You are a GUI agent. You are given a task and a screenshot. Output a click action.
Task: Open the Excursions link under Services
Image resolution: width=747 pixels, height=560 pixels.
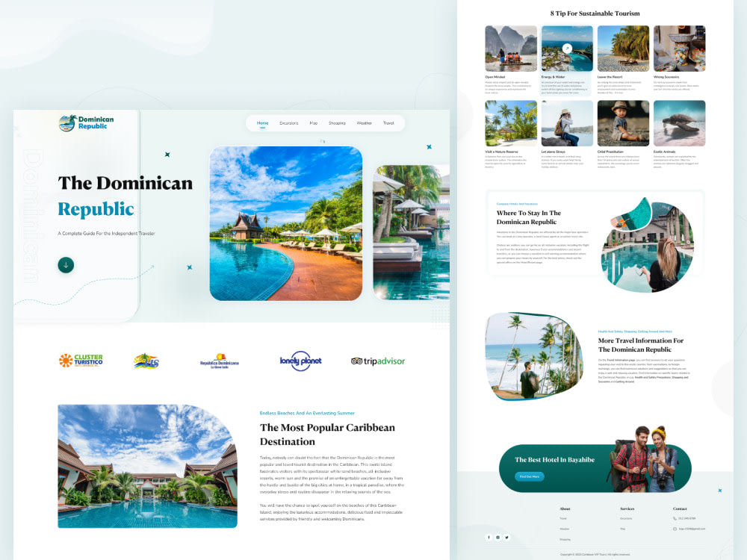click(x=626, y=518)
